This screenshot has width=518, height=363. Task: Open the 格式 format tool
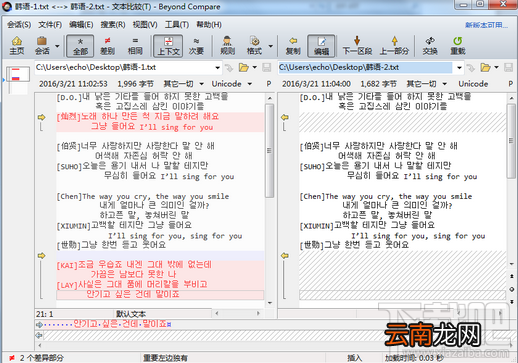point(254,46)
